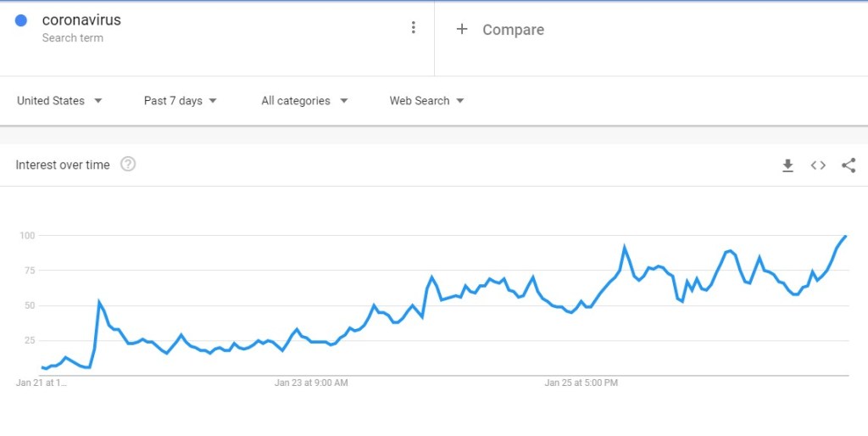Click the Jan 25 at 5:00 PM axis label
868x436 pixels.
click(x=581, y=383)
